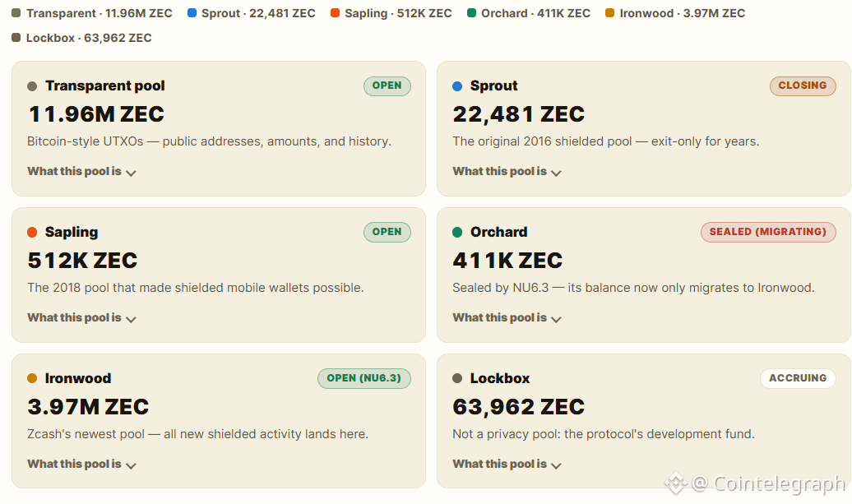
Task: Click the green dot beside Orchard card title
Action: 457,233
